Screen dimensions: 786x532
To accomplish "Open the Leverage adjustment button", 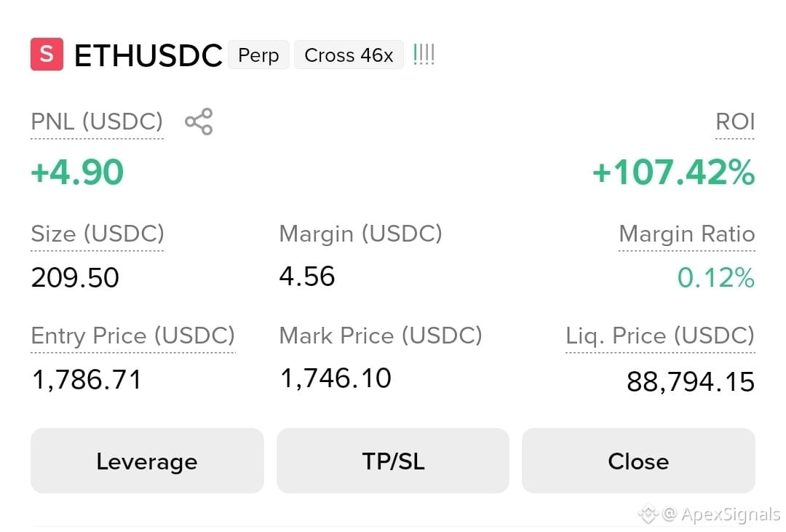I will click(147, 461).
